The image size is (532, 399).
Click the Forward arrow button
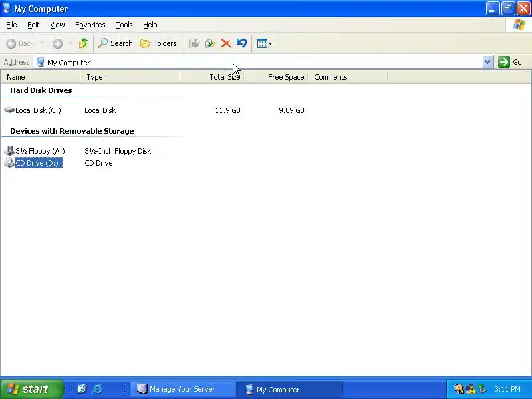point(57,43)
